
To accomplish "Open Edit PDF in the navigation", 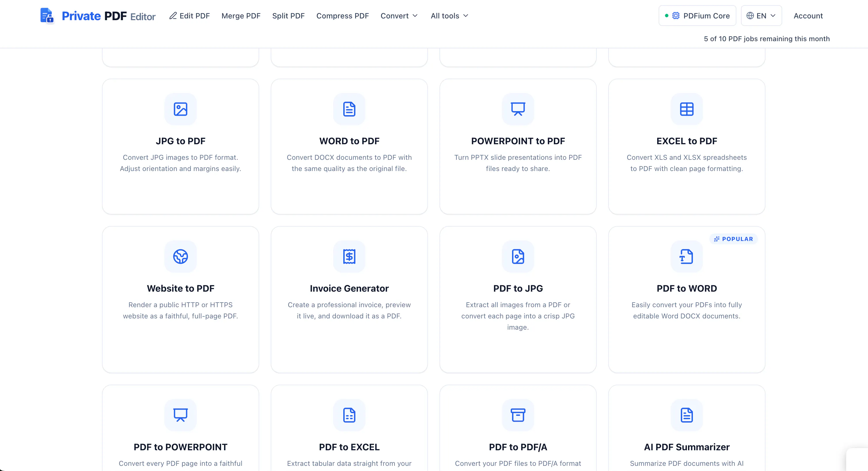I will (x=190, y=16).
